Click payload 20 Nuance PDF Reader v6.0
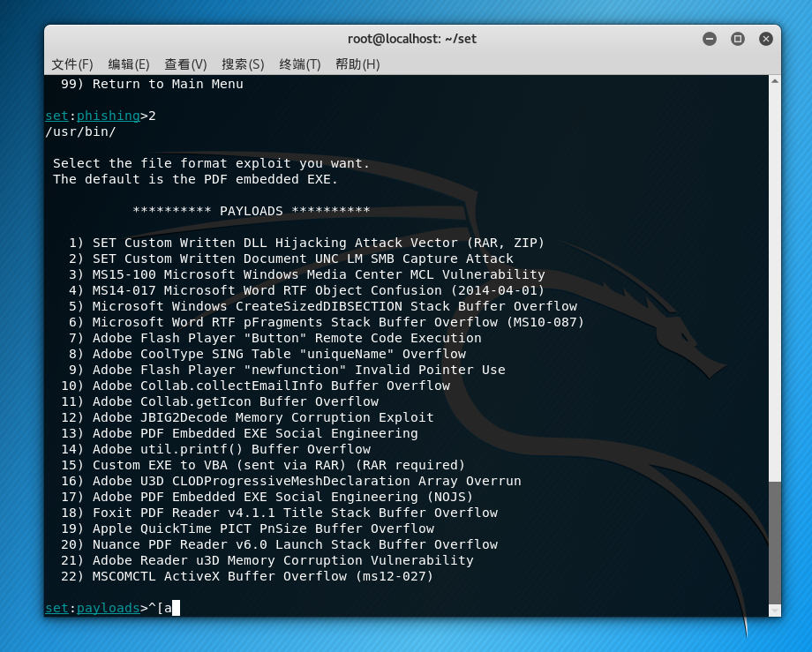The image size is (812, 652). (x=279, y=544)
